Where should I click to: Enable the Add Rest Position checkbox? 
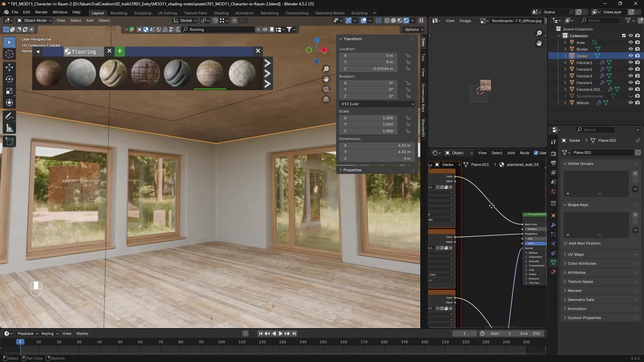point(565,243)
